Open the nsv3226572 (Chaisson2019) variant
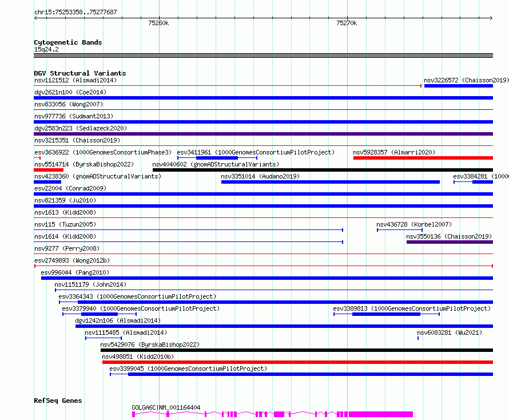Screen dimensions: 509x420 [458, 86]
